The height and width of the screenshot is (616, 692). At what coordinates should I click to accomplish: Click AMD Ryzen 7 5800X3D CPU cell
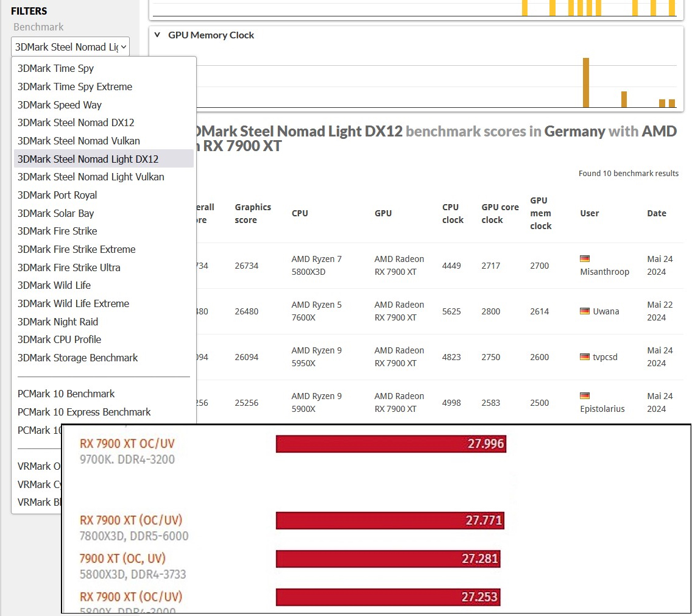click(316, 266)
